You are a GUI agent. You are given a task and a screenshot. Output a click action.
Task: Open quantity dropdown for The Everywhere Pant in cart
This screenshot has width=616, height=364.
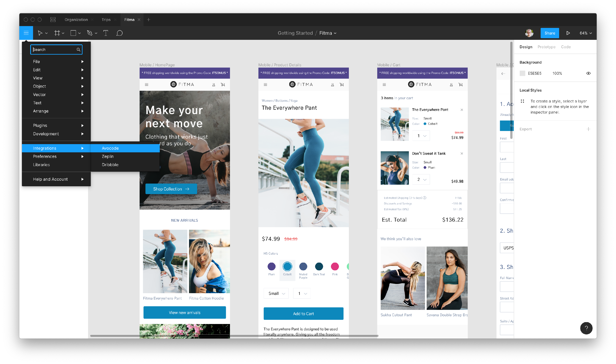tap(421, 136)
